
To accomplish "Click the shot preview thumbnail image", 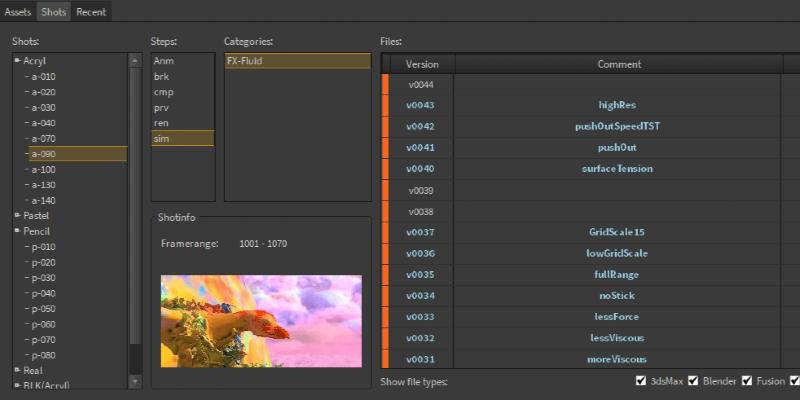I will [261, 320].
